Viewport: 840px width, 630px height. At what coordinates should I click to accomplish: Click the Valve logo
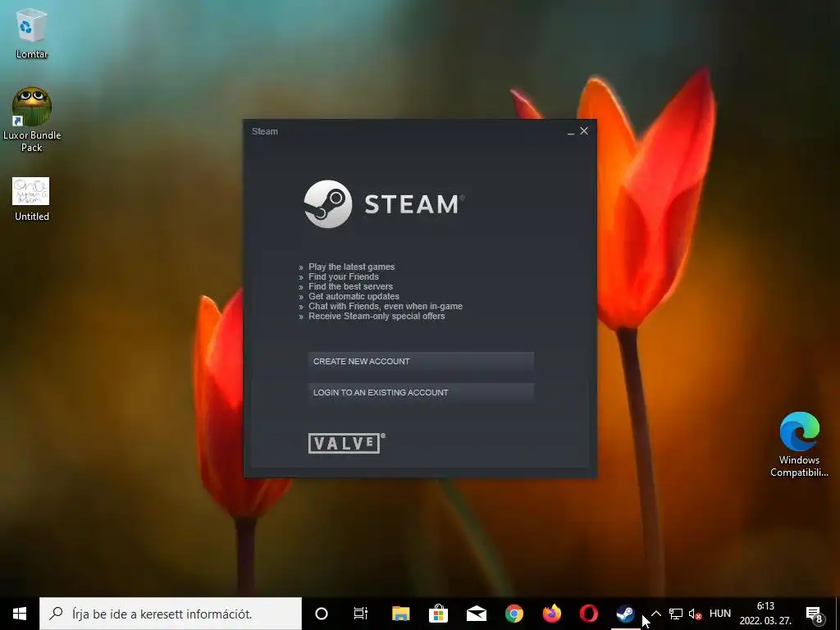[347, 443]
